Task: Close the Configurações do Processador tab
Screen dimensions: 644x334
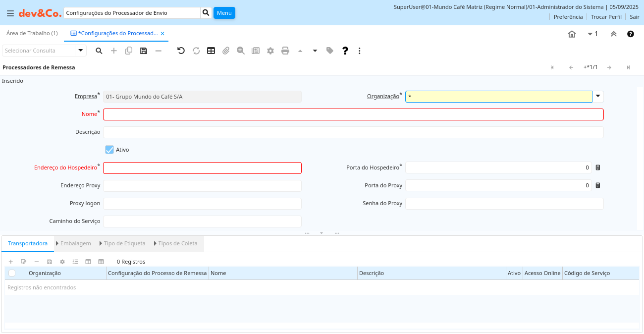Action: coord(162,33)
